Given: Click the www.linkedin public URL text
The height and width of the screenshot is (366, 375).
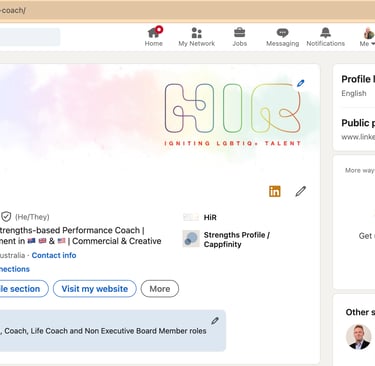Looking at the screenshot, I should 358,137.
